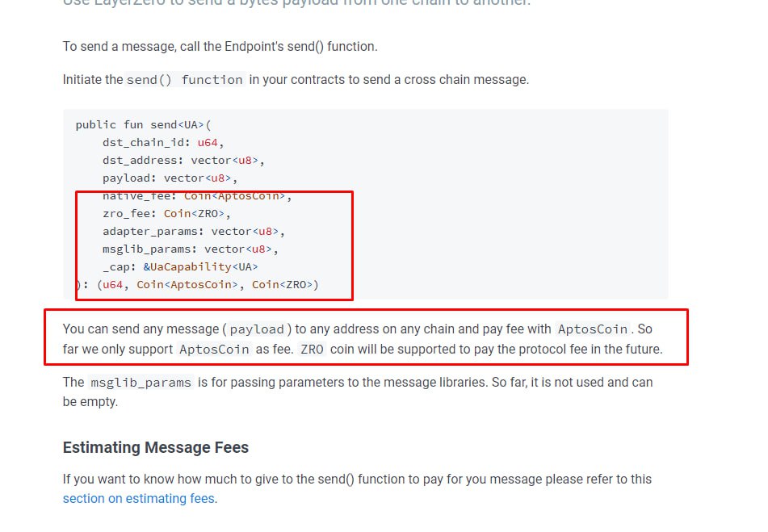Click the dst_chain_id: u64 code line

163,142
